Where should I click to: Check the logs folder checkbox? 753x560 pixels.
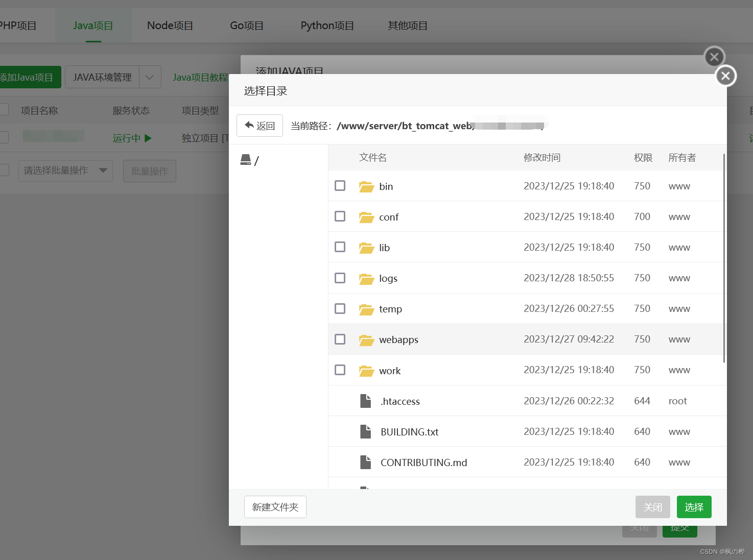tap(340, 278)
